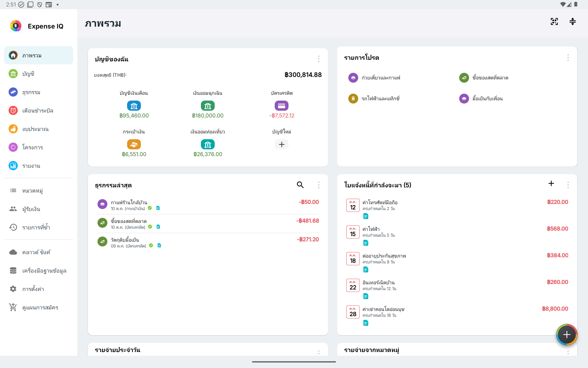Open note icon of ค่าโทรศัพท์มือถือ bill

pos(366,216)
